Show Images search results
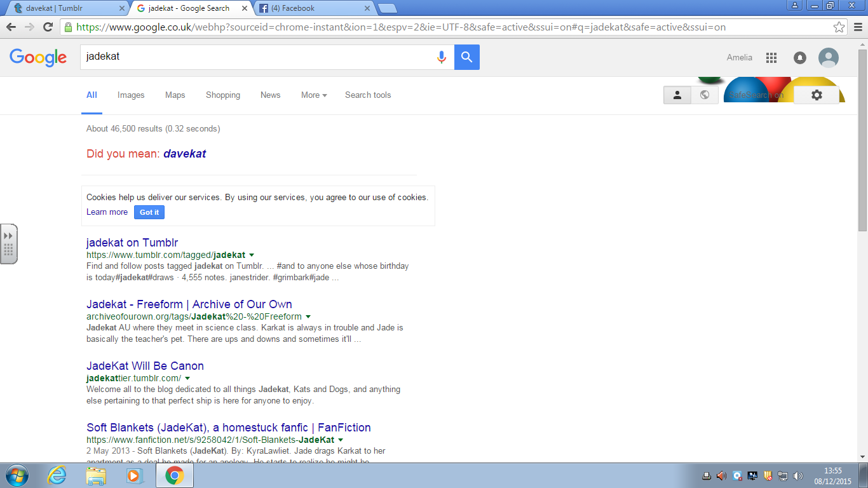This screenshot has width=868, height=488. pyautogui.click(x=131, y=95)
